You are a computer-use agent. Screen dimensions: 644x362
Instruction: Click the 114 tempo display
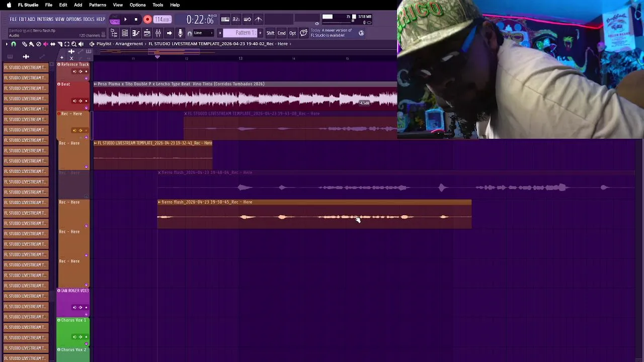(162, 20)
